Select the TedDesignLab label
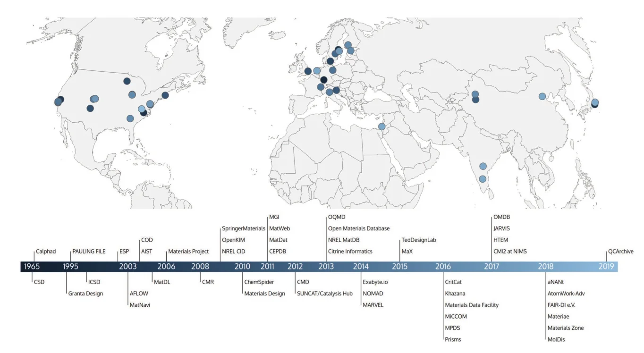The width and height of the screenshot is (644, 353). coord(419,240)
